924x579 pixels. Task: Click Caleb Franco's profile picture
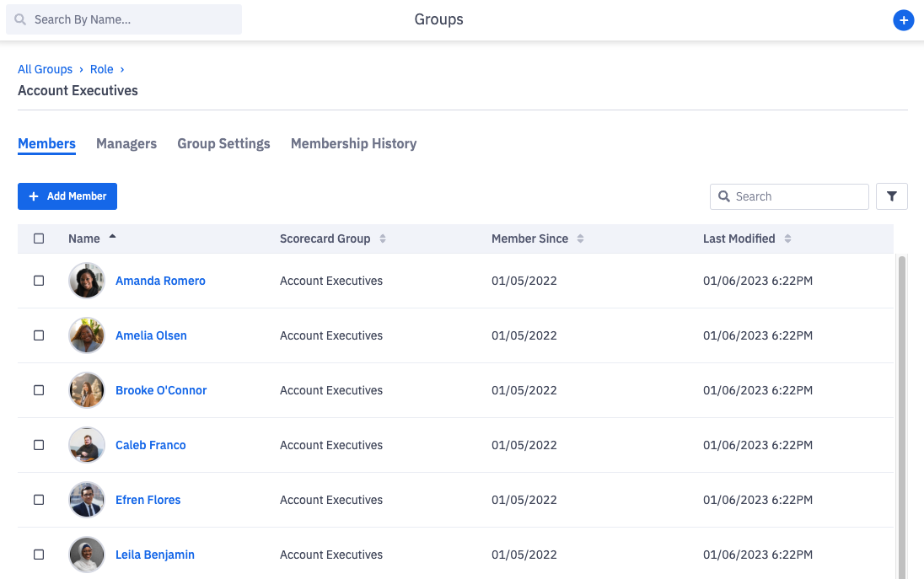(x=87, y=445)
